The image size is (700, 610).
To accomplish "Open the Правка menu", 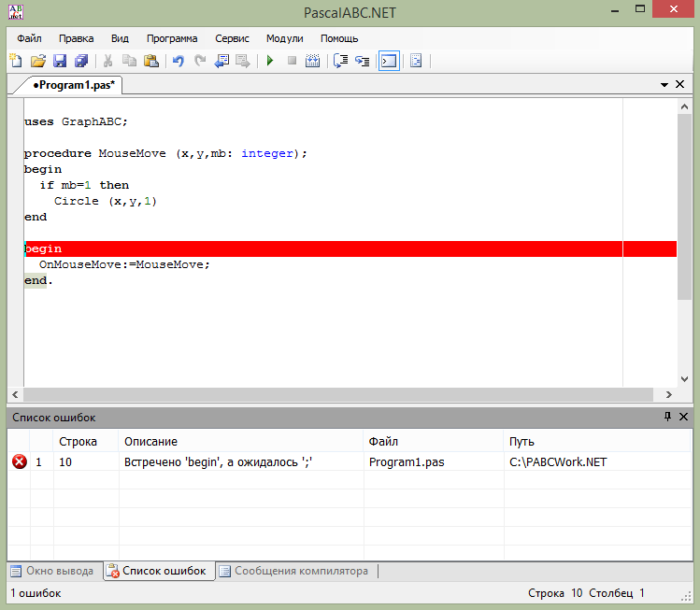I will (77, 39).
